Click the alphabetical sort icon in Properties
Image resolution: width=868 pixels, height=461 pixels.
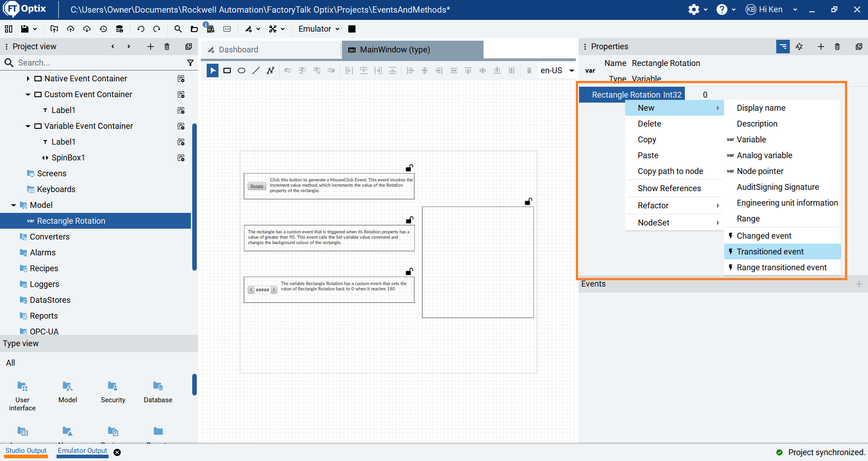[799, 47]
